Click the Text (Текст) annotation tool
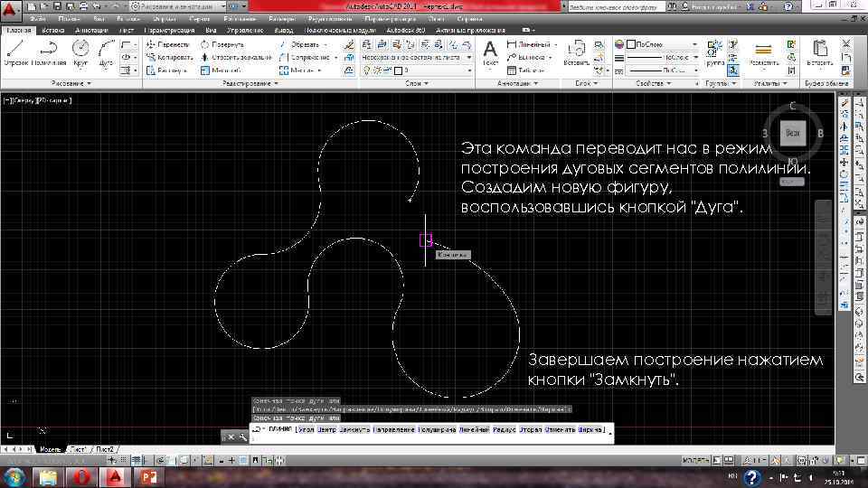The image size is (868, 488). click(491, 51)
